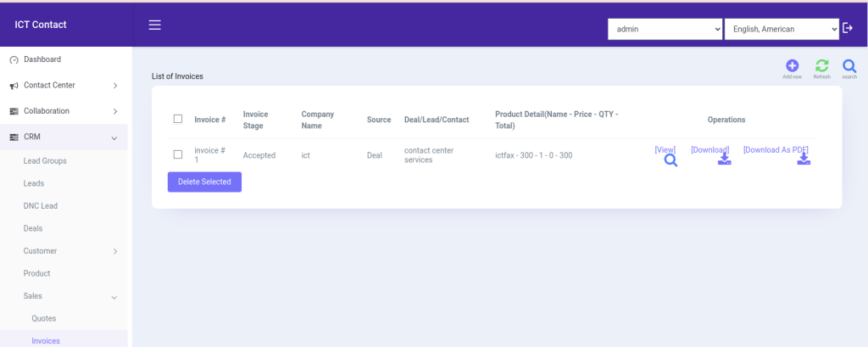Screen dimensions: 868x347
Task: Click the Download As PDF icon
Action: tap(803, 160)
